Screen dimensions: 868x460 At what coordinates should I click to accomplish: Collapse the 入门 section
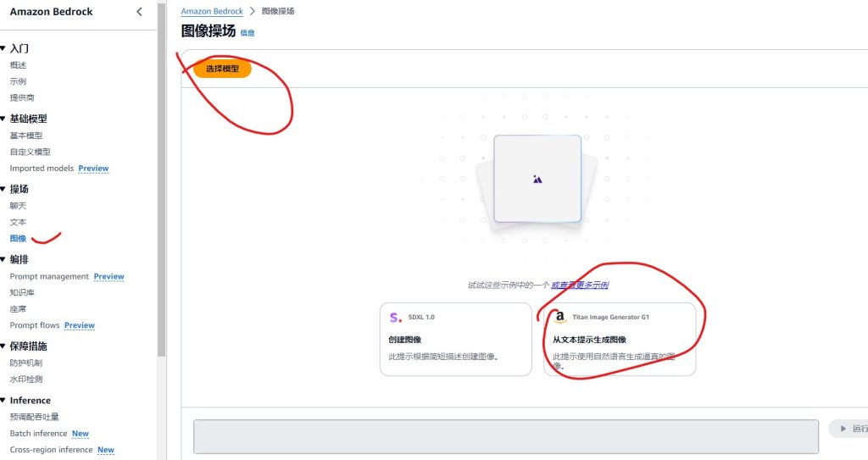coord(3,48)
